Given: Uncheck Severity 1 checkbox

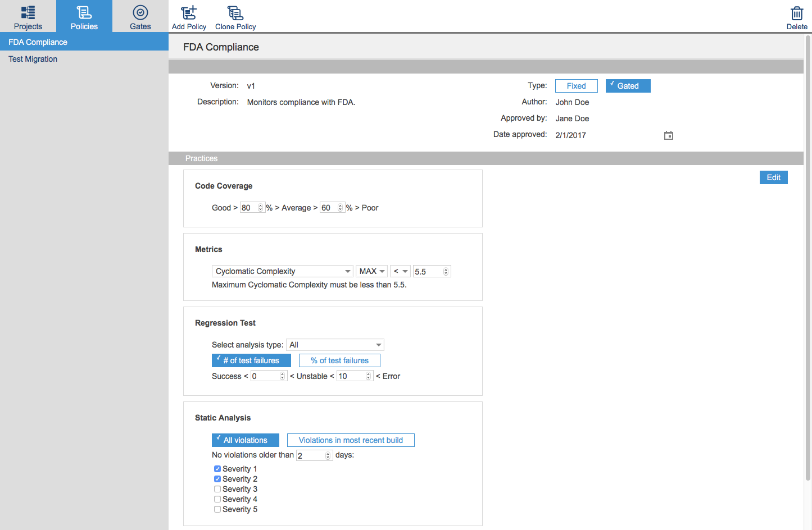Looking at the screenshot, I should coord(217,469).
